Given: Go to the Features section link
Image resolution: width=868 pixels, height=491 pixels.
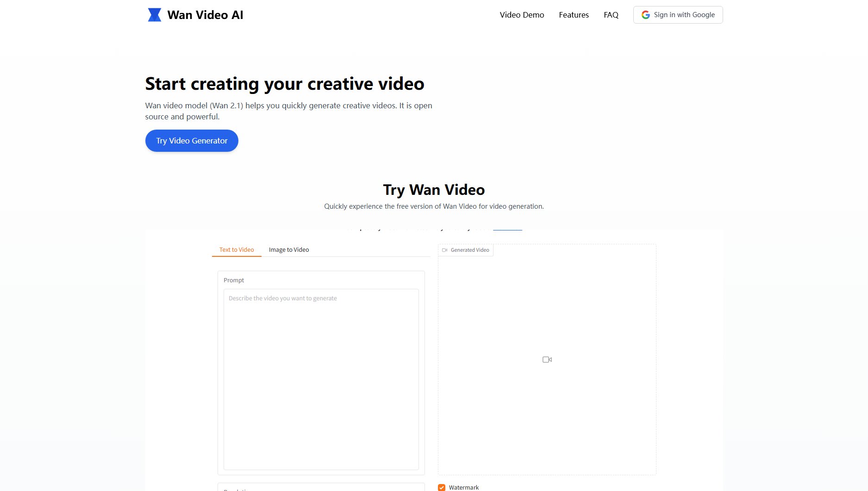Looking at the screenshot, I should coord(574,15).
